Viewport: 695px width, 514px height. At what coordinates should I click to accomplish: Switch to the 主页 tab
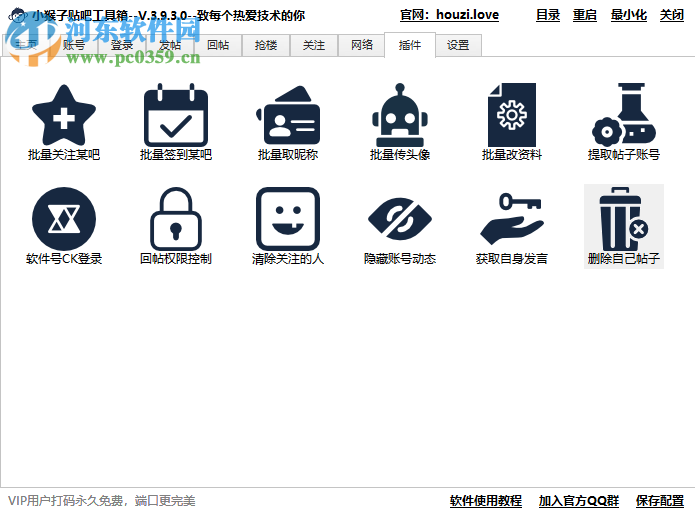tap(26, 45)
